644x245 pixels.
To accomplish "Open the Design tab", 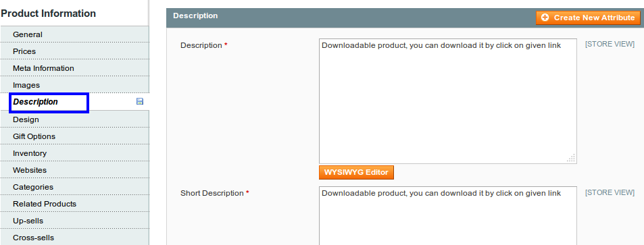I will [x=74, y=119].
